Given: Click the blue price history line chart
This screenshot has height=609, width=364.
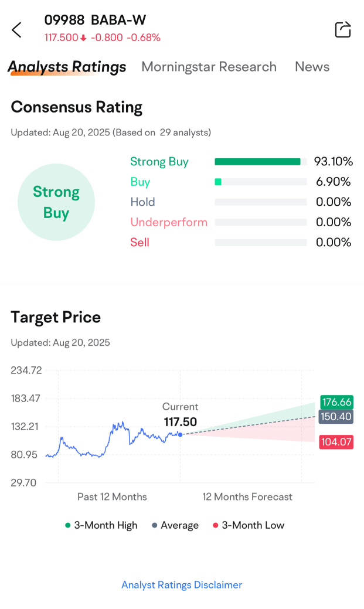Looking at the screenshot, I should pyautogui.click(x=117, y=434).
